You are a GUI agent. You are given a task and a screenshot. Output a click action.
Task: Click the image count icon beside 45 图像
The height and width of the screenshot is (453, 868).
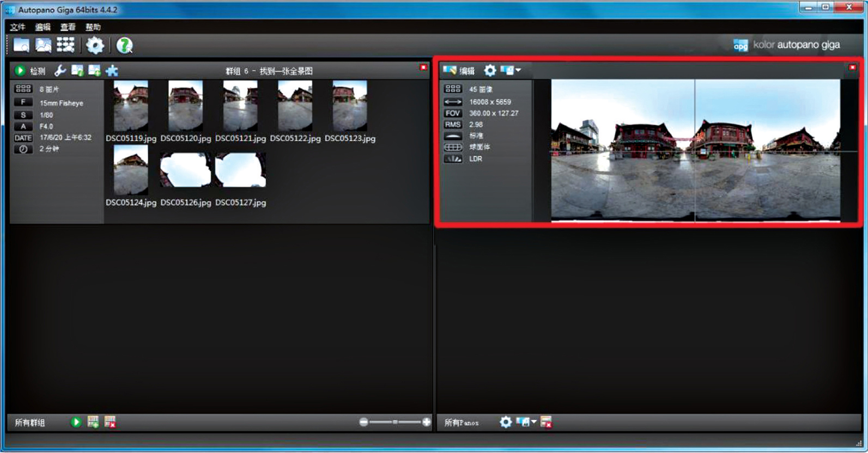tap(453, 89)
